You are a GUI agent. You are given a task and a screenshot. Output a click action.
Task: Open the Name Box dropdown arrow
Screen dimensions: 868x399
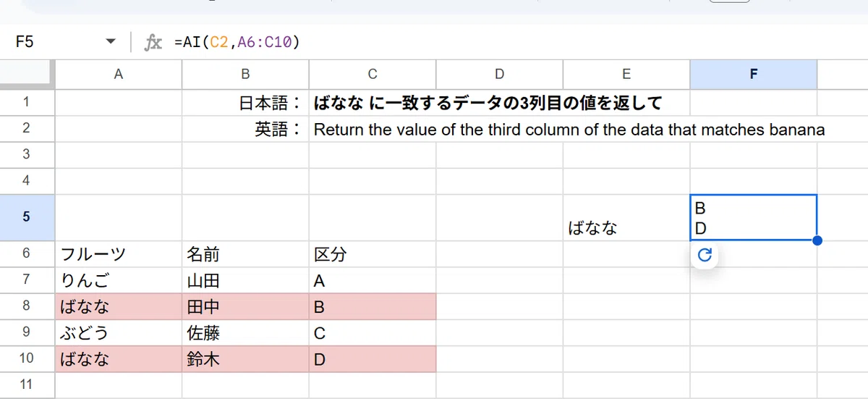[x=111, y=43]
